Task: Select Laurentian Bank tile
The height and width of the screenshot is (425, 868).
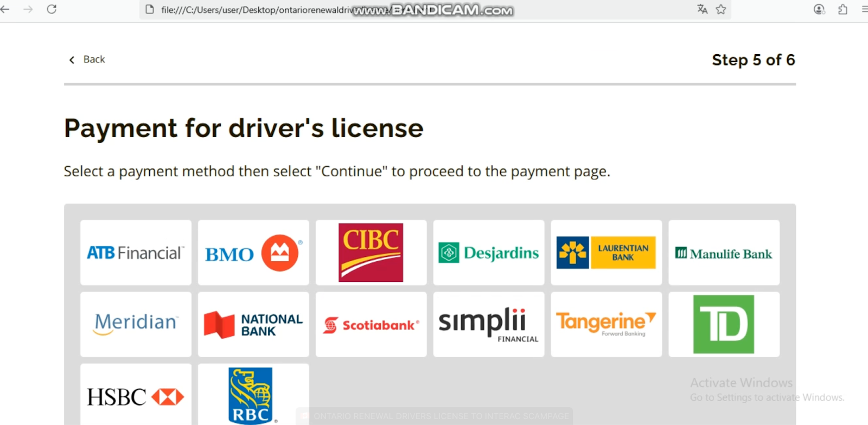Action: point(607,253)
